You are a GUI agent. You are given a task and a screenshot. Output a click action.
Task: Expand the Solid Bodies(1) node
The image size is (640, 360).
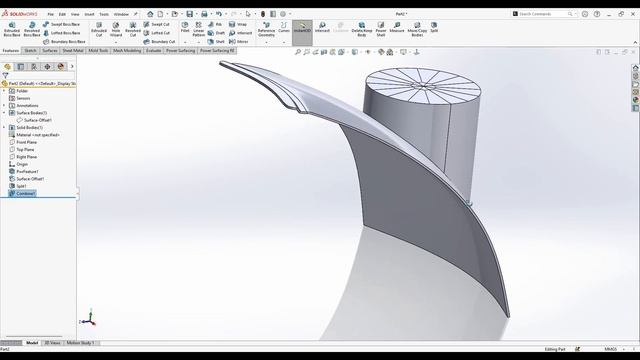pos(4,128)
